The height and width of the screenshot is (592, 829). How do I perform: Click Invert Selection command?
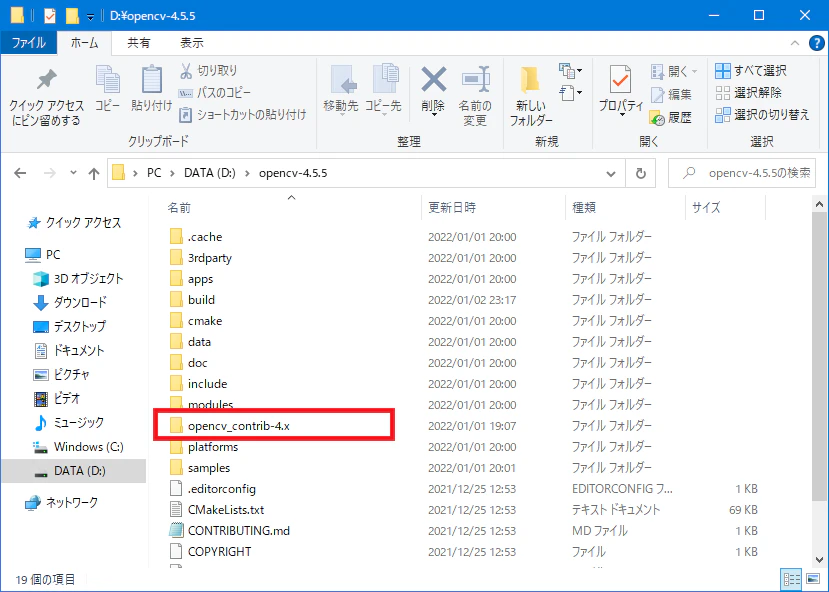[x=762, y=115]
